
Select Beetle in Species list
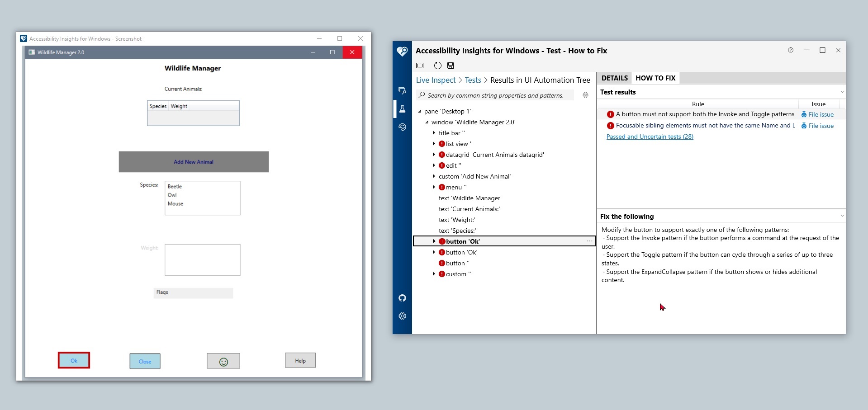pos(175,186)
